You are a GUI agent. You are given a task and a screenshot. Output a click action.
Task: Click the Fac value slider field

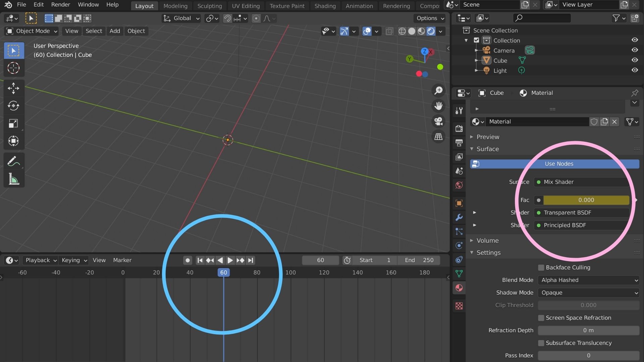point(586,200)
